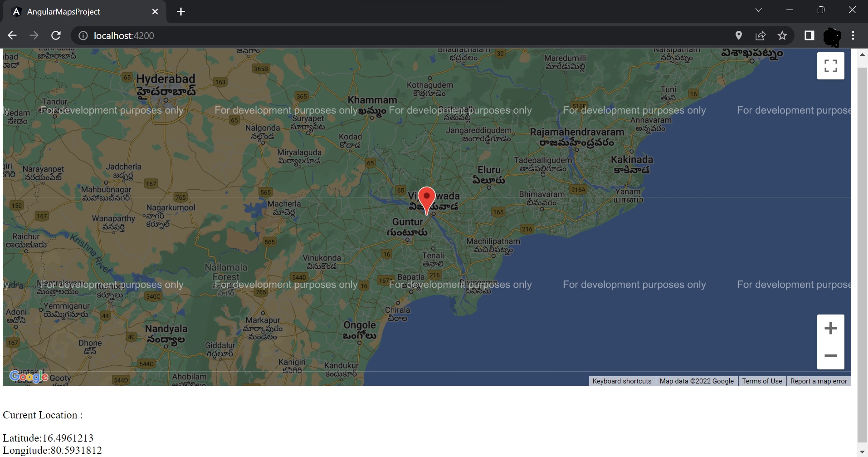Open the Terms of Use link

click(x=762, y=381)
